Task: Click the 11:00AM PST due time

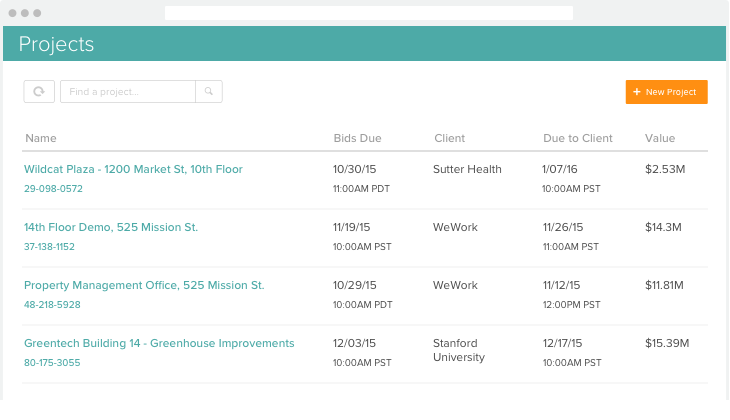Action: [x=571, y=247]
